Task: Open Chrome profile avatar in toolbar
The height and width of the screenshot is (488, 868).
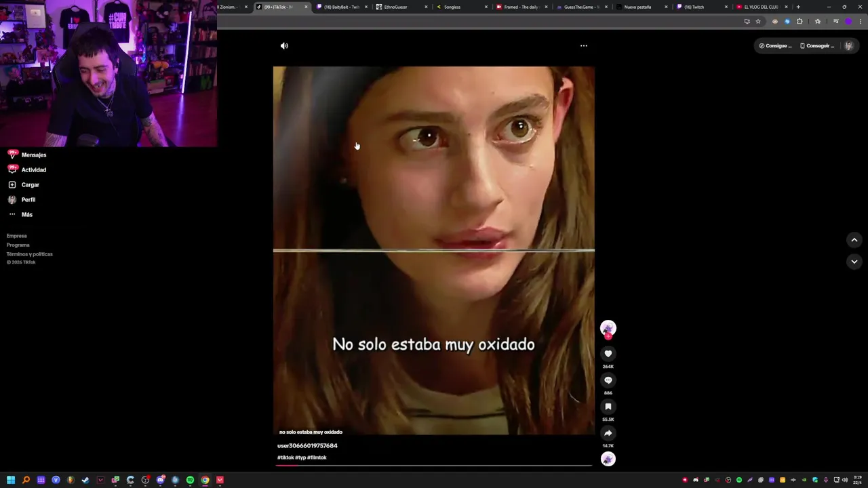Action: click(848, 21)
